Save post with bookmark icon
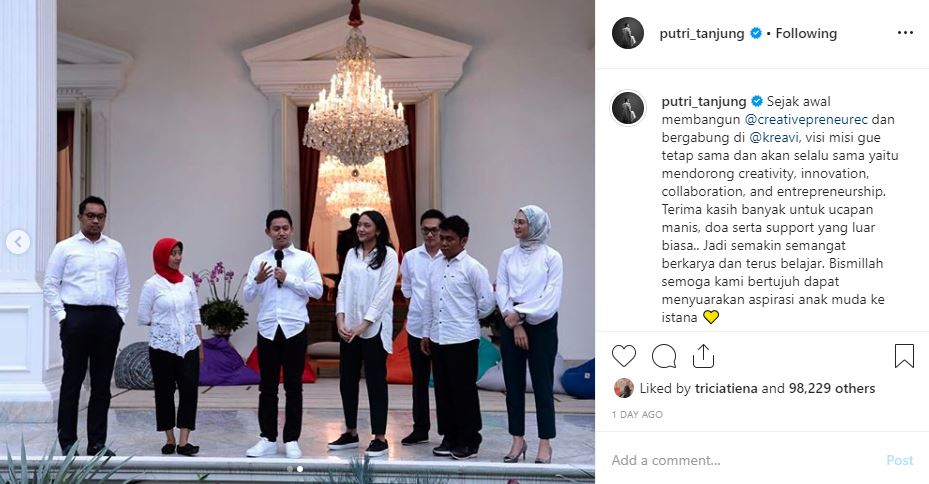This screenshot has height=484, width=929. pyautogui.click(x=904, y=356)
